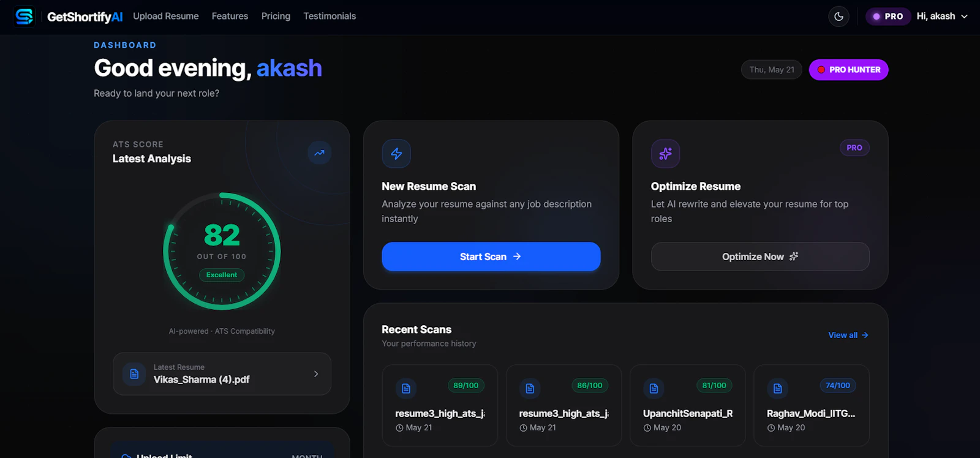Image resolution: width=980 pixels, height=458 pixels.
Task: Click the New Resume Scan heading
Action: point(429,186)
